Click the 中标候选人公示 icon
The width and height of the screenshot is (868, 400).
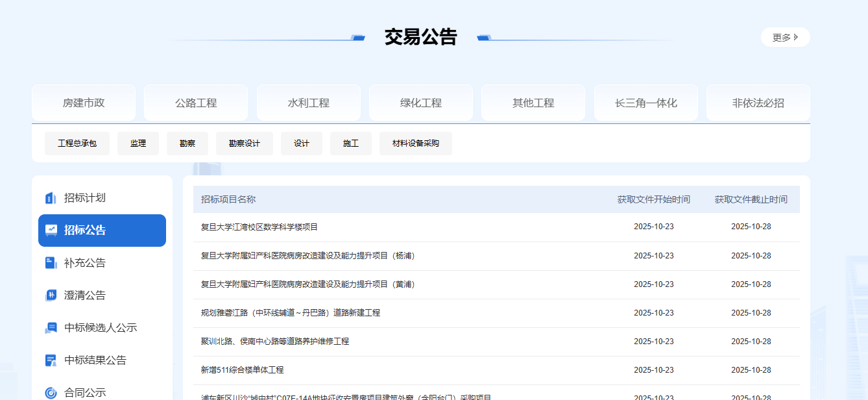51,328
